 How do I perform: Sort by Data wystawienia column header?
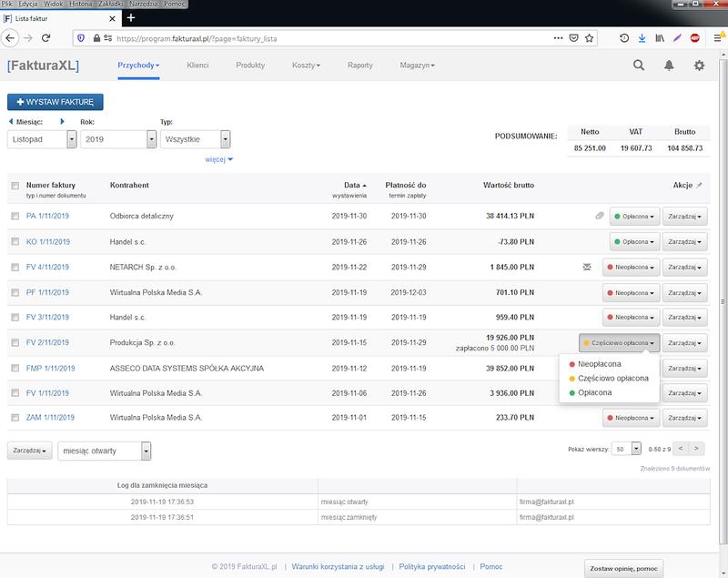(x=349, y=185)
